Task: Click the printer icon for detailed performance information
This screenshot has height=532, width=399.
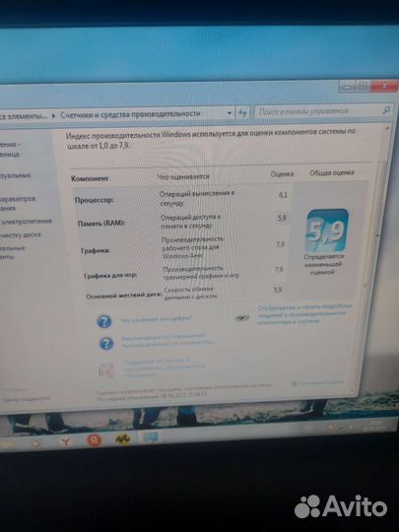Action: click(242, 317)
